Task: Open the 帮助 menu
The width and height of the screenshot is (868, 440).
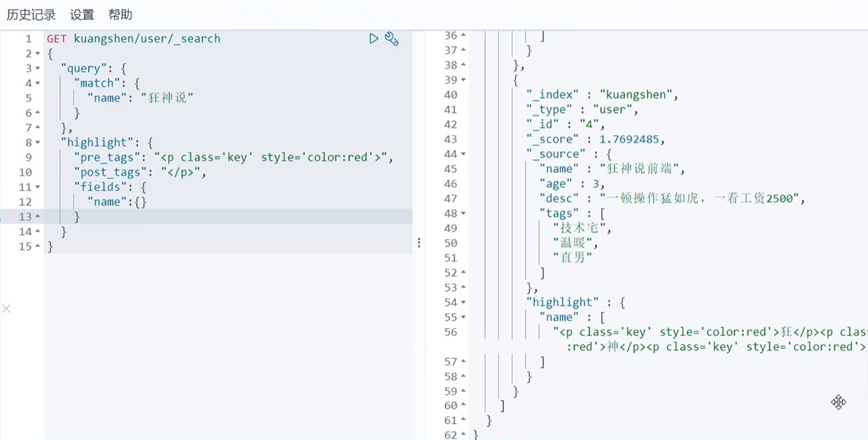Action: coord(120,15)
